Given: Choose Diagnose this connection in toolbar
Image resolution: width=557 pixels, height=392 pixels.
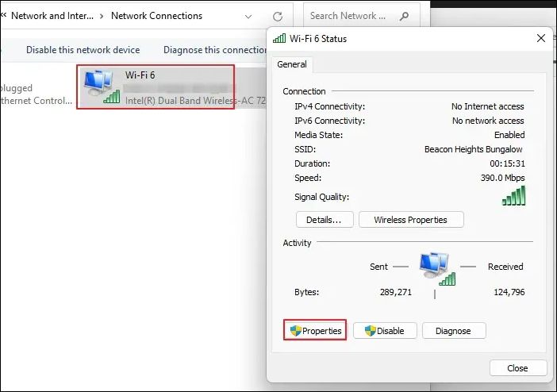Looking at the screenshot, I should point(214,50).
